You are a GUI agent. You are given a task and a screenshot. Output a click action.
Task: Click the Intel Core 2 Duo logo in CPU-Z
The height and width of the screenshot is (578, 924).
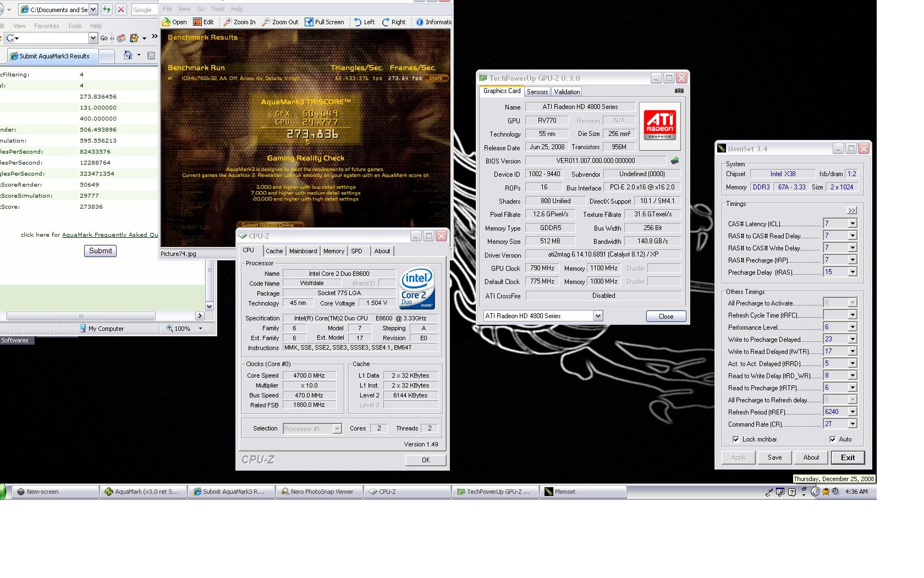click(417, 288)
